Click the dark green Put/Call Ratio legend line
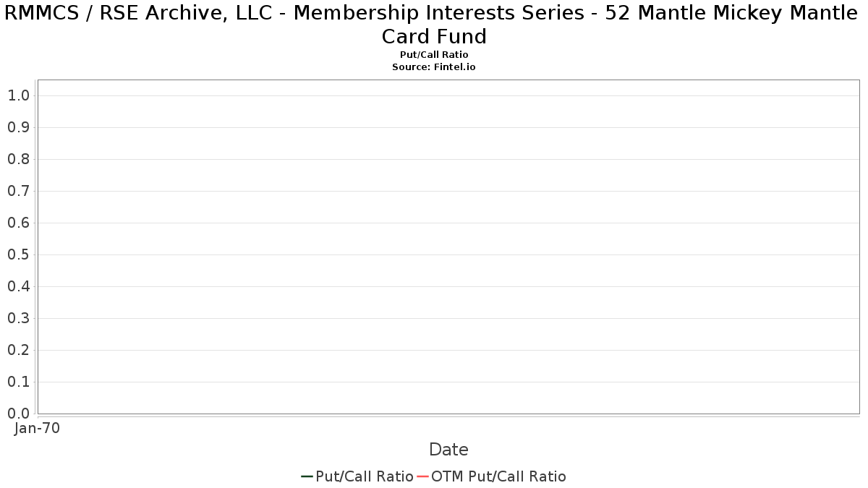The height and width of the screenshot is (488, 868). point(307,476)
